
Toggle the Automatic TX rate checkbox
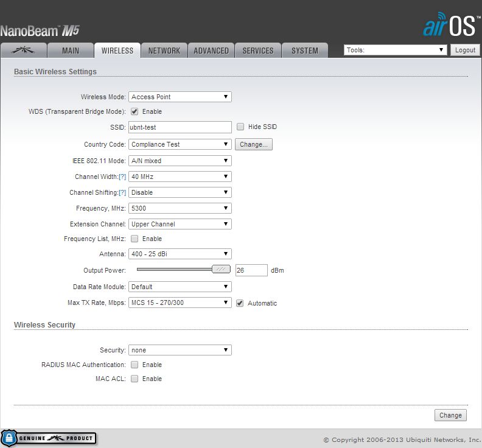[x=240, y=303]
